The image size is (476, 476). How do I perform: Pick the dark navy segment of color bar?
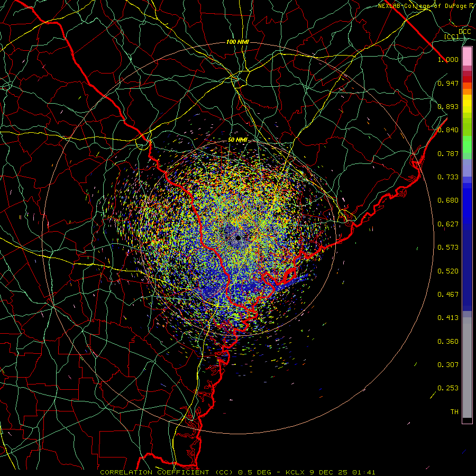click(x=467, y=267)
